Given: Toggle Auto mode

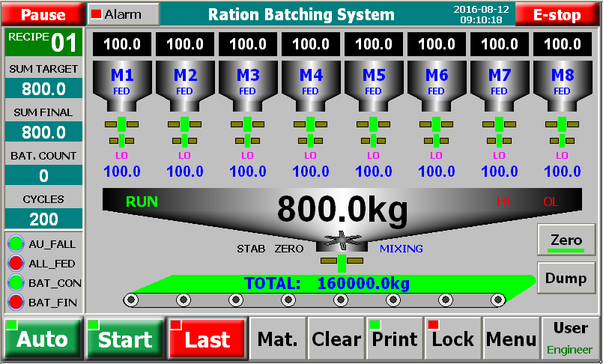Looking at the screenshot, I should pyautogui.click(x=42, y=339).
